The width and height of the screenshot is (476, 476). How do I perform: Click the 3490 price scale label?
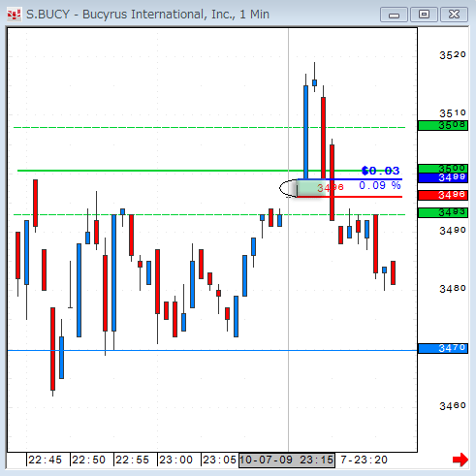tap(453, 231)
